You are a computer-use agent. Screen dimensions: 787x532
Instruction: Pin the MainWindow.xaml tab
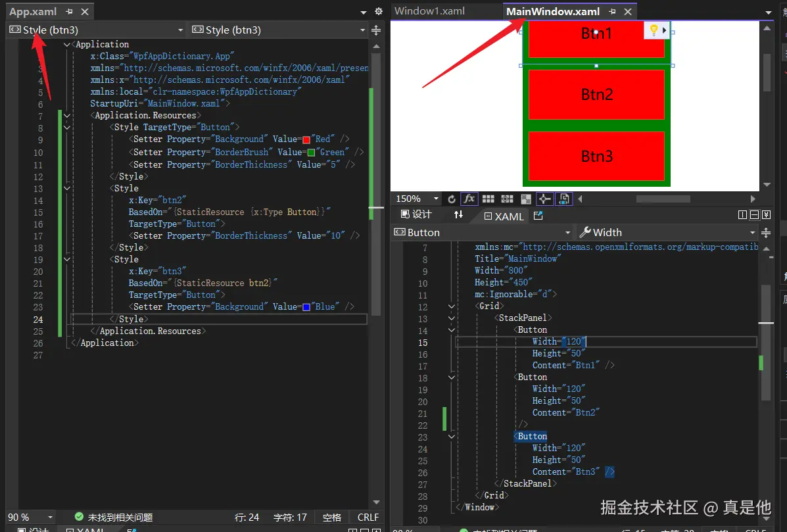612,12
